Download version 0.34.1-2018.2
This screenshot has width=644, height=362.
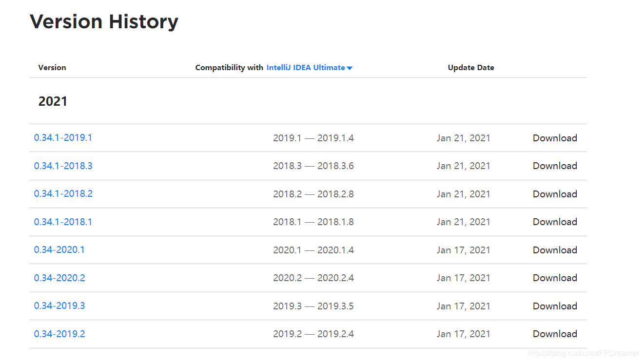(x=555, y=194)
